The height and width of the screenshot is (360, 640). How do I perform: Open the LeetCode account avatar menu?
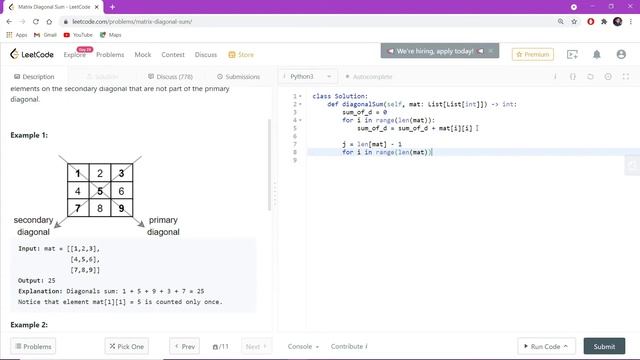pos(621,54)
